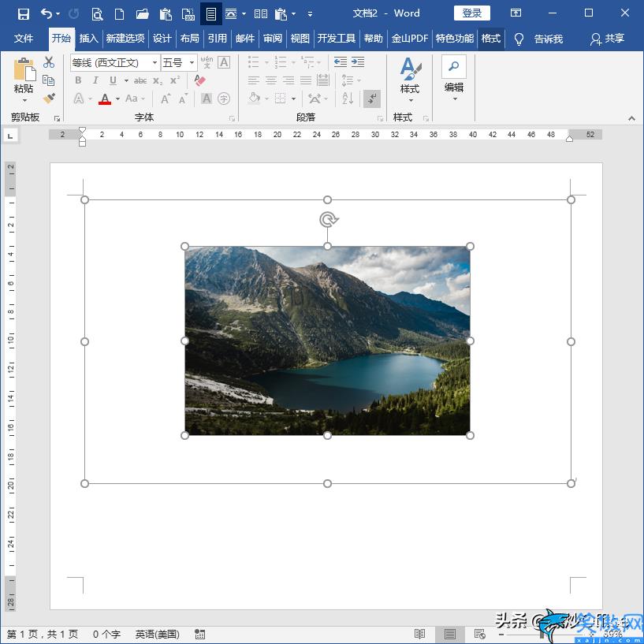This screenshot has width=644, height=644.
Task: Click the Login (登录) button
Action: [x=472, y=13]
